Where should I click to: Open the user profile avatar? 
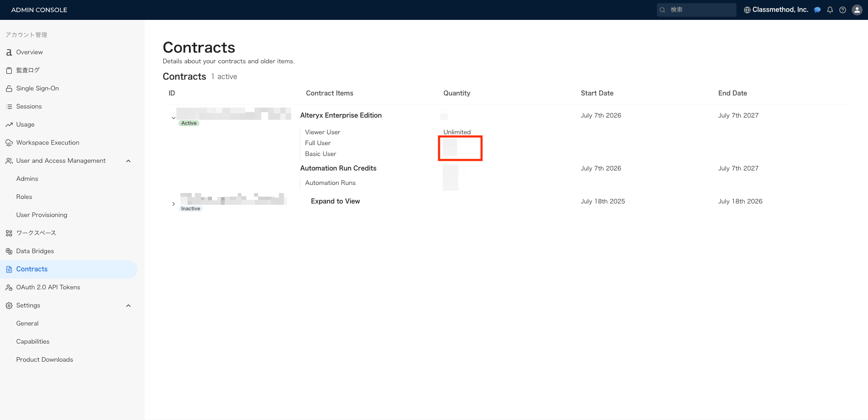[857, 10]
